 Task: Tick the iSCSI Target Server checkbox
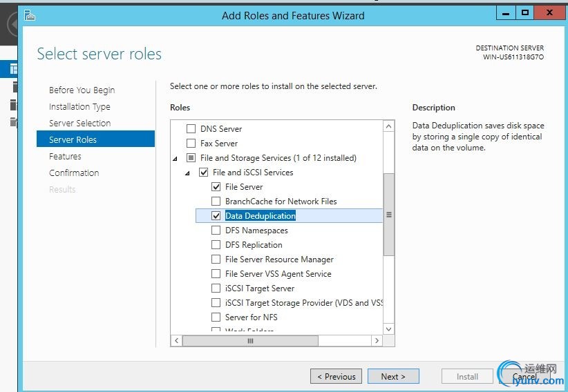216,288
